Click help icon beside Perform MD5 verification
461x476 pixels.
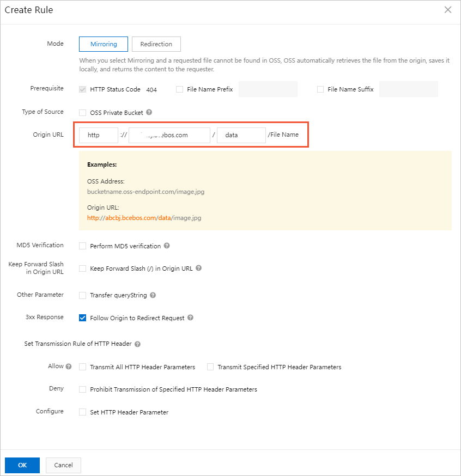pyautogui.click(x=167, y=246)
